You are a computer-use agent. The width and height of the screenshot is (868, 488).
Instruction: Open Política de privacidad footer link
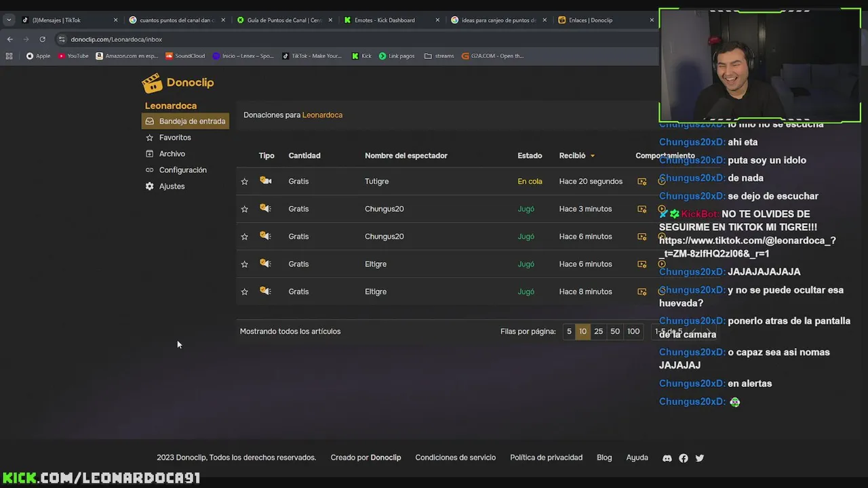tap(546, 458)
